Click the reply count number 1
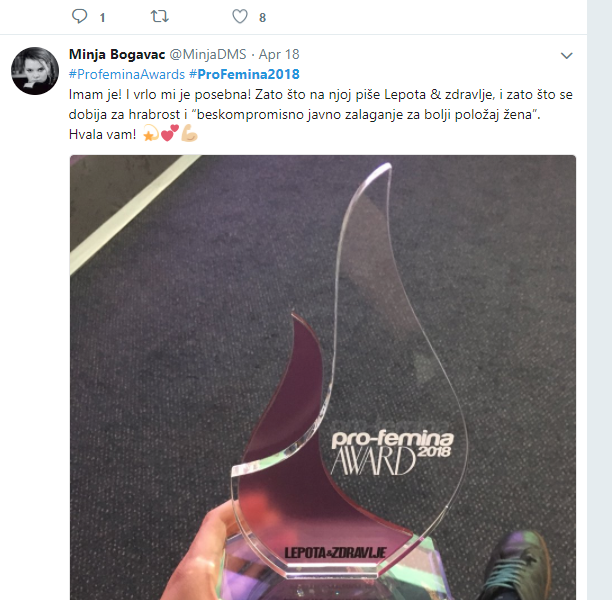 coord(102,18)
